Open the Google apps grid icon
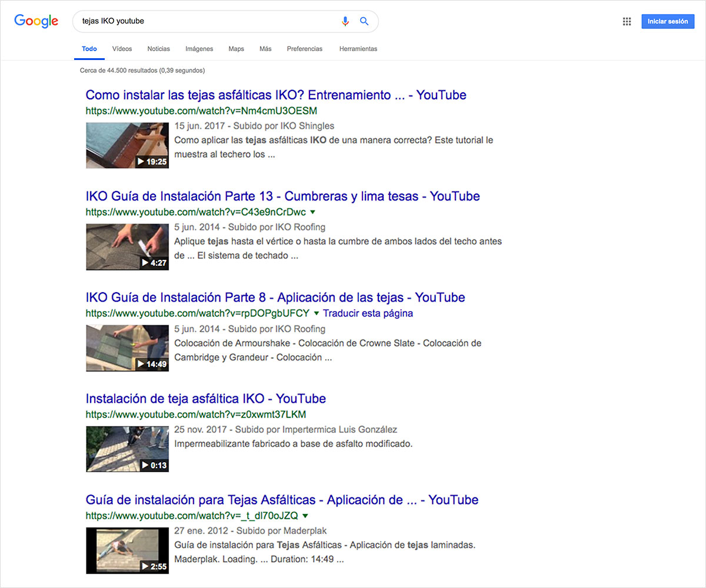The height and width of the screenshot is (588, 706). point(627,21)
